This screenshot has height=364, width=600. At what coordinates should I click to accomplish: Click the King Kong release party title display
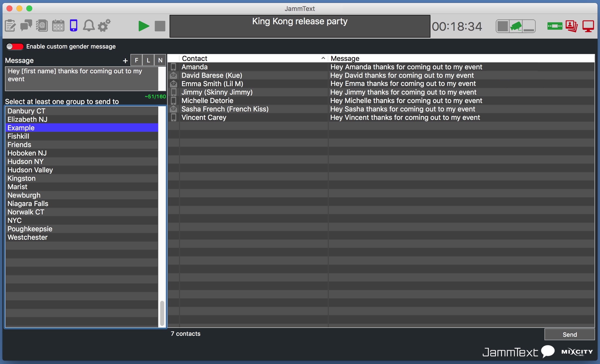click(x=300, y=26)
